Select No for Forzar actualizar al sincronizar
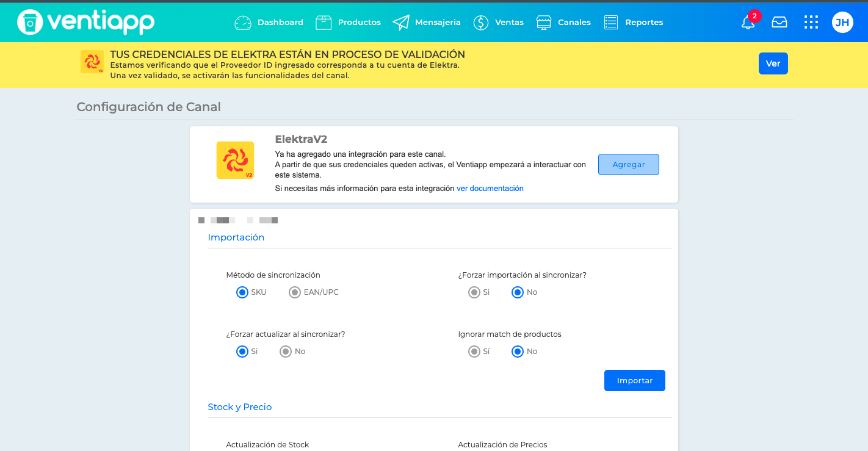The image size is (868, 451). [286, 352]
